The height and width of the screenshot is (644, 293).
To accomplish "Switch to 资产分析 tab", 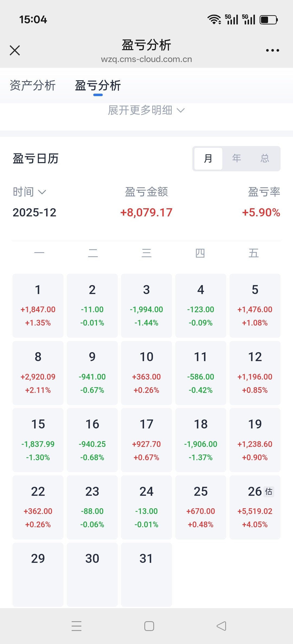I will pos(33,86).
